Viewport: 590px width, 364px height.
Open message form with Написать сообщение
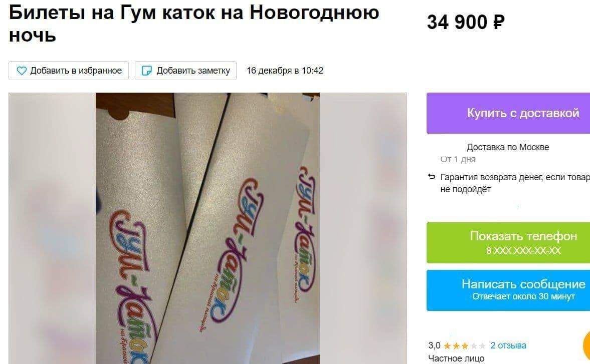(508, 290)
